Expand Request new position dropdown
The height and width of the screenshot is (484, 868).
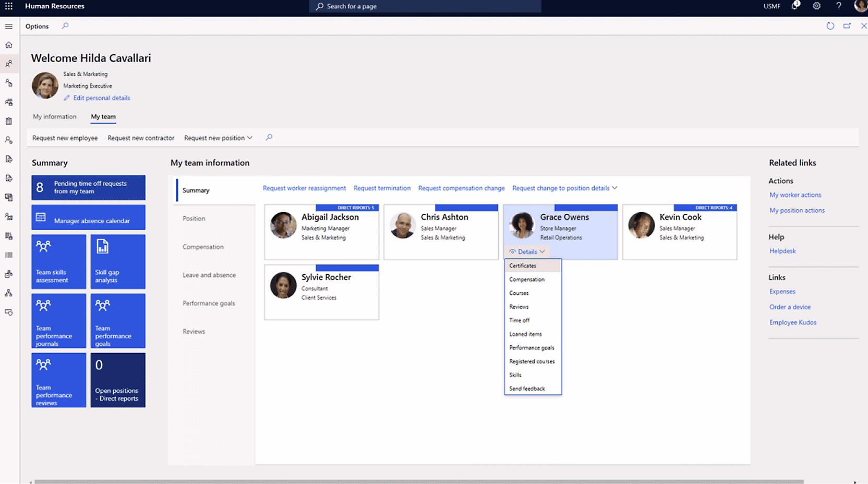pyautogui.click(x=218, y=138)
